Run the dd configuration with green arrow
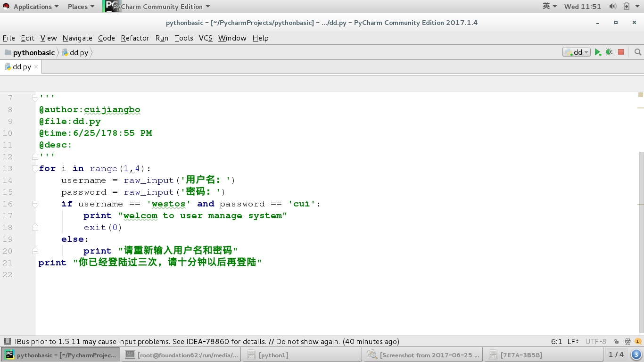The height and width of the screenshot is (362, 644). tap(597, 52)
